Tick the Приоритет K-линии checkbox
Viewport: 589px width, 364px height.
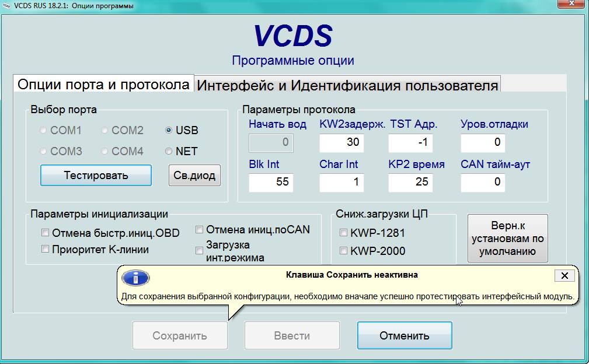(45, 249)
